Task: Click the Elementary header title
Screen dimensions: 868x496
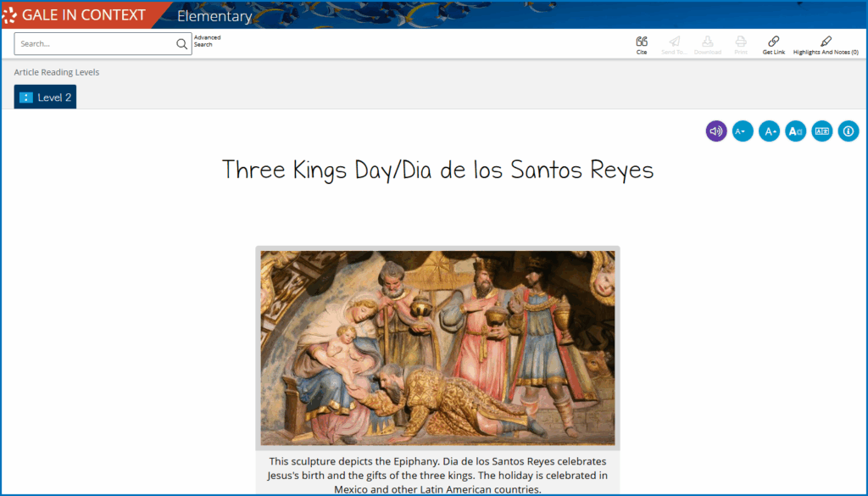Action: click(x=214, y=16)
